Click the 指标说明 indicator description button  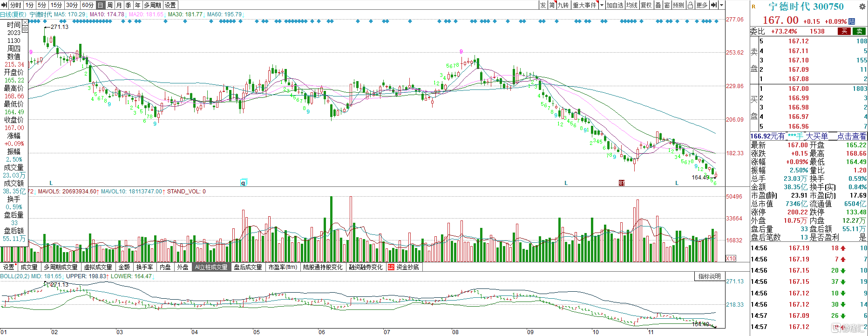(709, 276)
